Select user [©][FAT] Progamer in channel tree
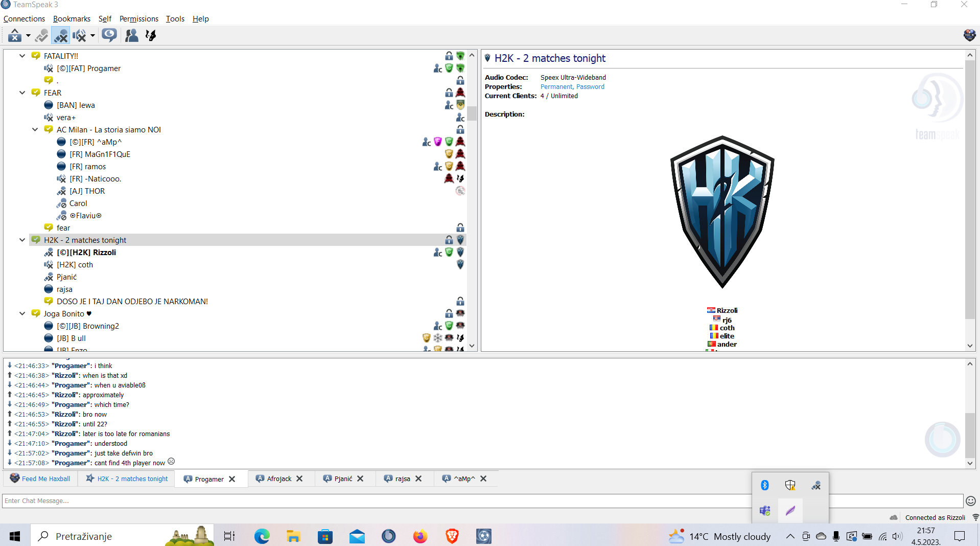The image size is (980, 546). [x=88, y=69]
